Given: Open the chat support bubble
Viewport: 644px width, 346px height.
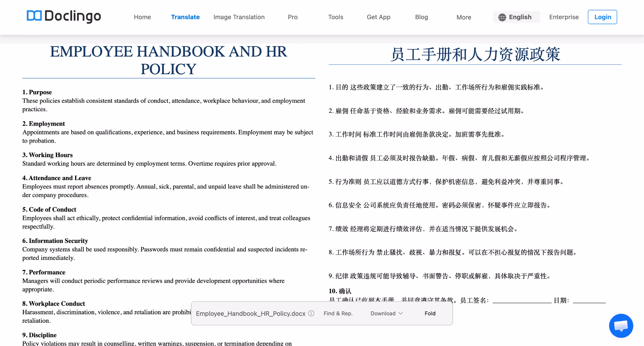Looking at the screenshot, I should pyautogui.click(x=621, y=326).
